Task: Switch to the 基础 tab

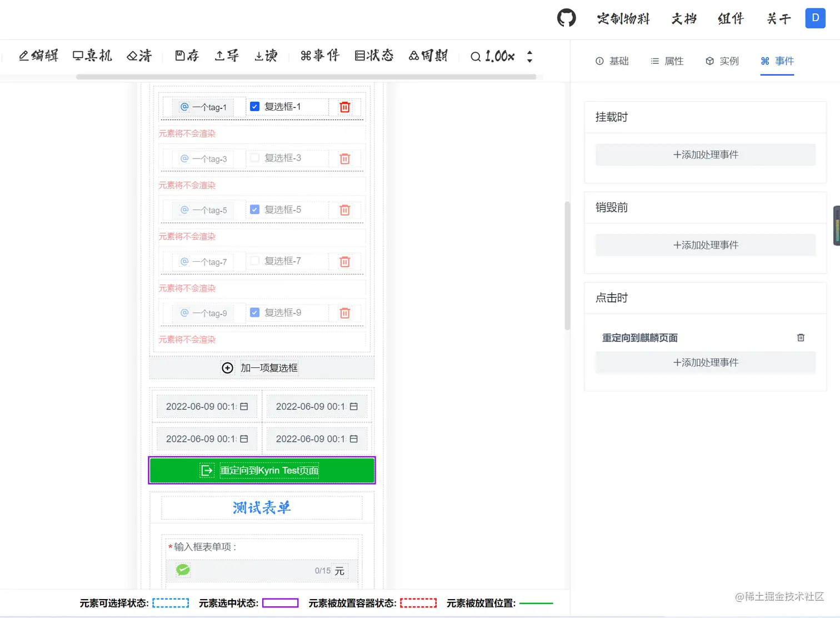Action: 612,61
